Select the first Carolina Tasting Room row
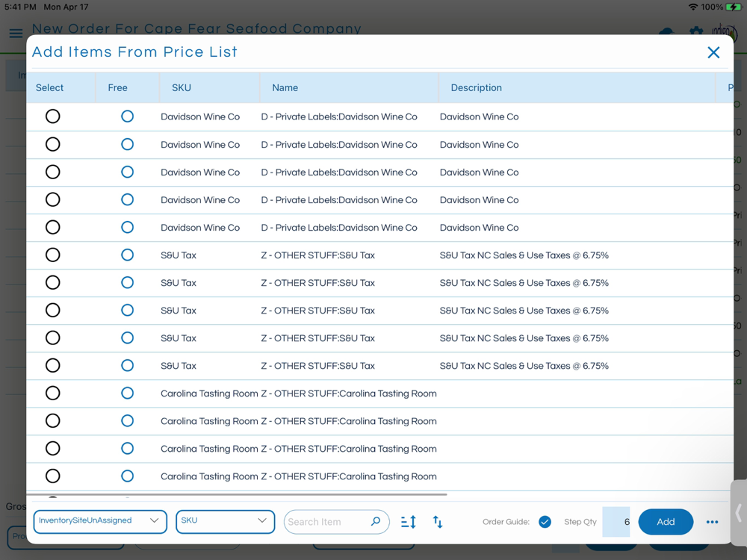Image resolution: width=747 pixels, height=560 pixels. [53, 393]
